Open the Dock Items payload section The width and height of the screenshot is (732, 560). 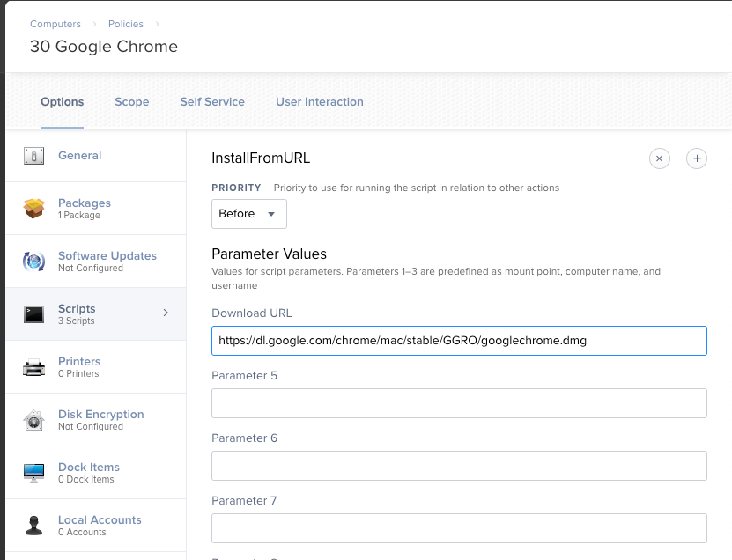pyautogui.click(x=96, y=472)
